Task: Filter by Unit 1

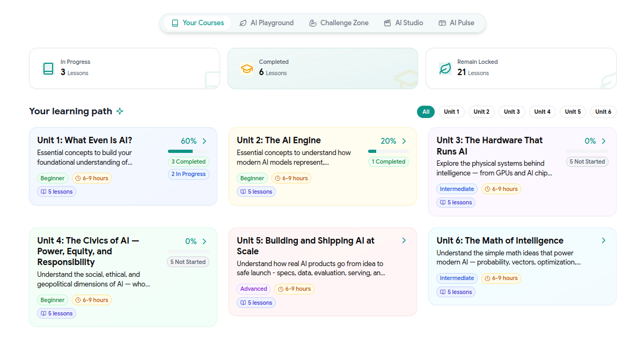Action: pyautogui.click(x=451, y=112)
